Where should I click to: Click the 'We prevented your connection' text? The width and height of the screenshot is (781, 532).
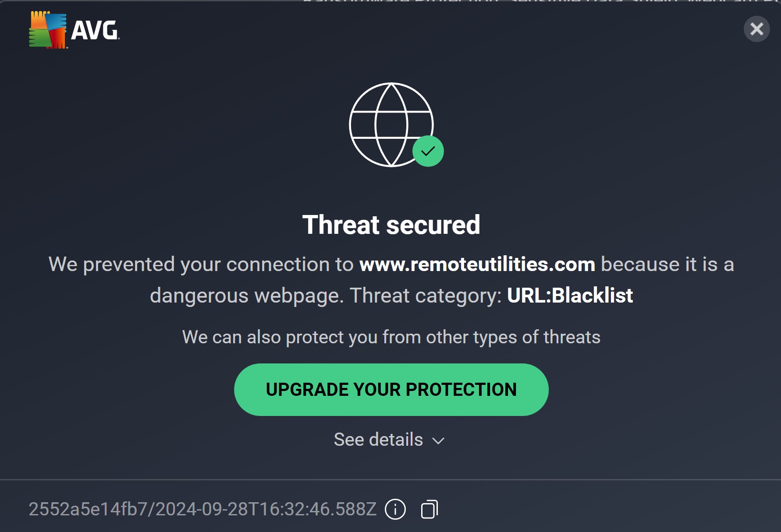click(x=201, y=264)
